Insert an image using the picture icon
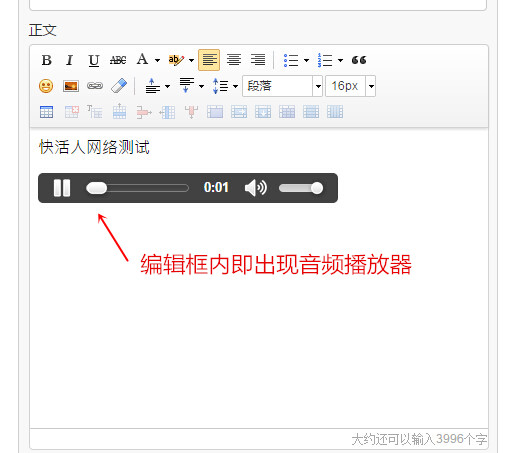This screenshot has width=505, height=453. click(x=71, y=86)
